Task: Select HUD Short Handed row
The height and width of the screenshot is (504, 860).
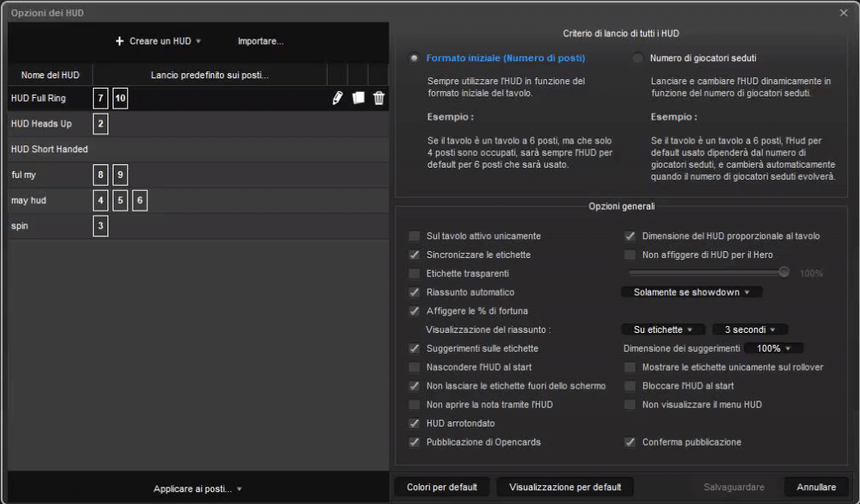Action: [198, 149]
